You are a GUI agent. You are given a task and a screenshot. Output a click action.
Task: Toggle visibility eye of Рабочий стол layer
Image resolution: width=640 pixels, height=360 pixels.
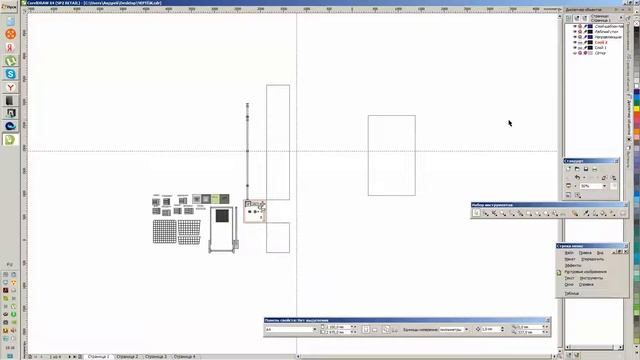575,31
